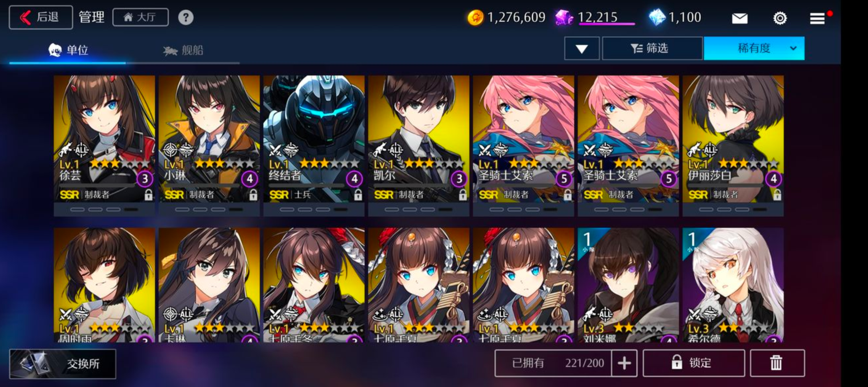Switch to the 舰船 tab

183,51
